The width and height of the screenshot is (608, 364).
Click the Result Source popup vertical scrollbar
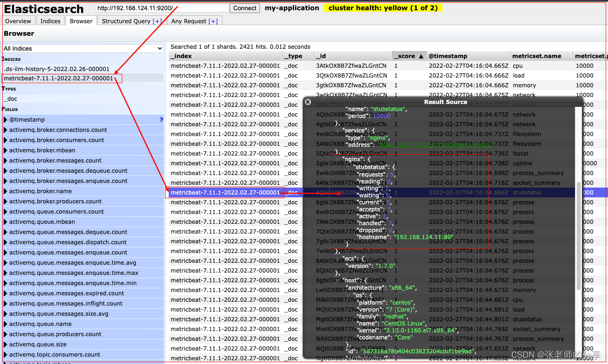click(579, 237)
